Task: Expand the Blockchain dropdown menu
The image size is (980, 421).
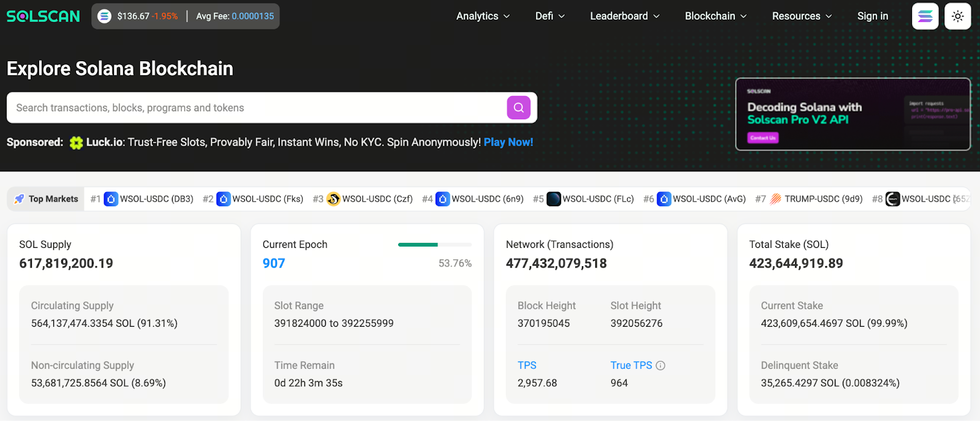Action: pos(715,17)
